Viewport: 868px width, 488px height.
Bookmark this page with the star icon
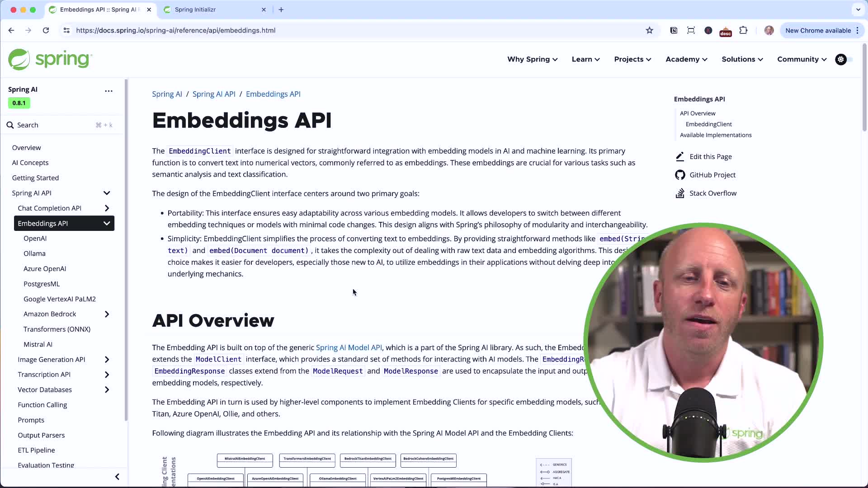point(650,30)
